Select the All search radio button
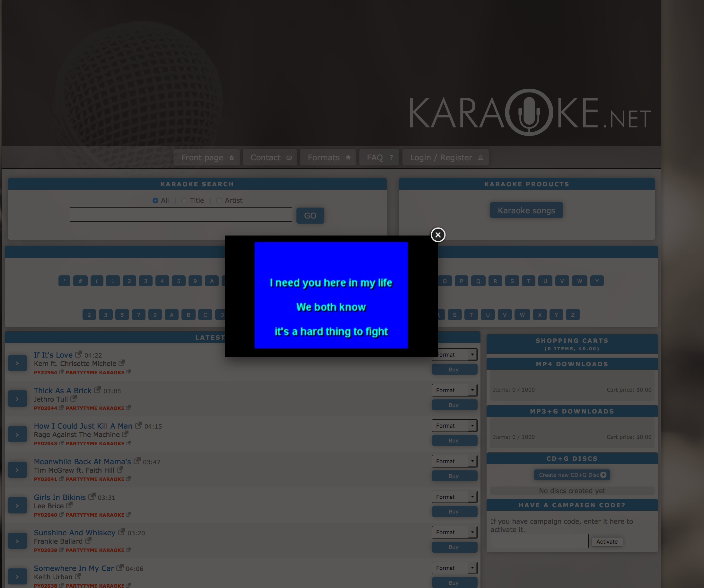The width and height of the screenshot is (704, 588). point(155,200)
